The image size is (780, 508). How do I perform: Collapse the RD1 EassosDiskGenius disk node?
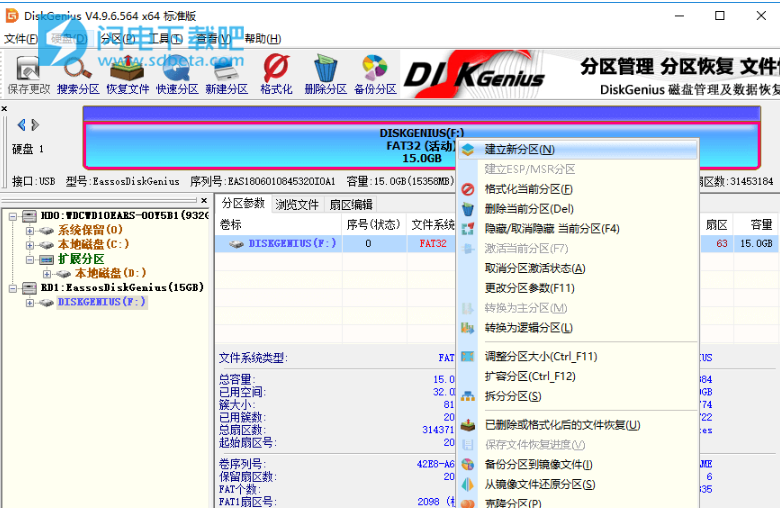13,288
